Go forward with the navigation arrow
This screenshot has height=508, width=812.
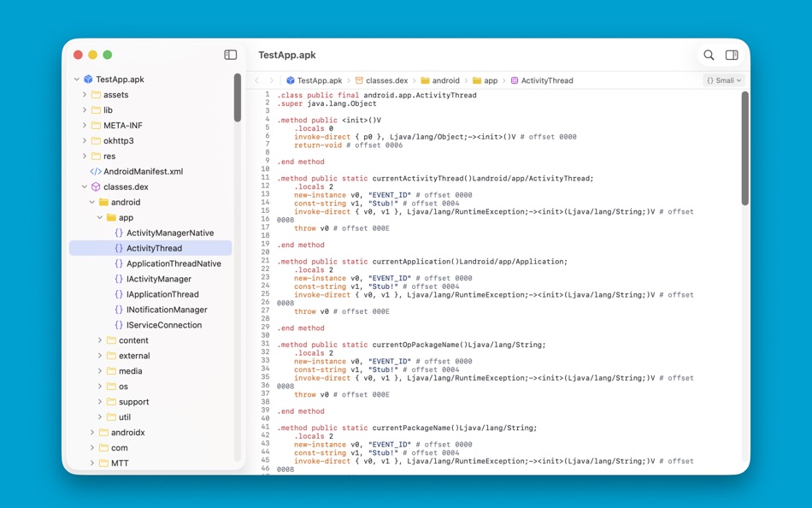[271, 80]
